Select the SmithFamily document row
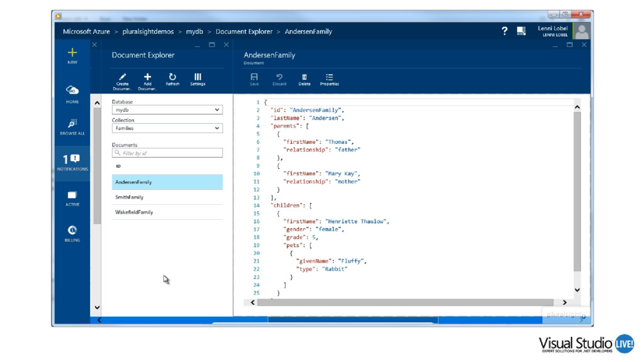 point(167,197)
